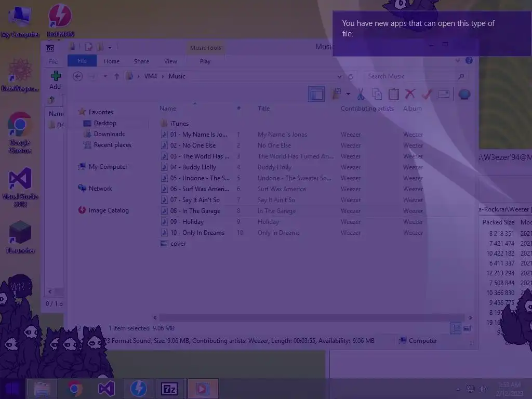The width and height of the screenshot is (532, 399).
Task: Click New folder icon in Quick Access Toolbar
Action: (x=100, y=47)
